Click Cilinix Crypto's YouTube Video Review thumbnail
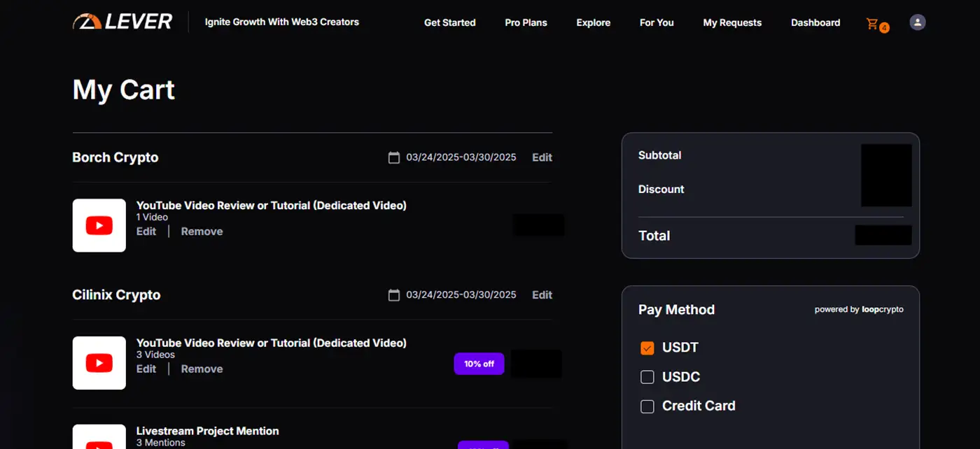Image resolution: width=980 pixels, height=449 pixels. [x=99, y=363]
